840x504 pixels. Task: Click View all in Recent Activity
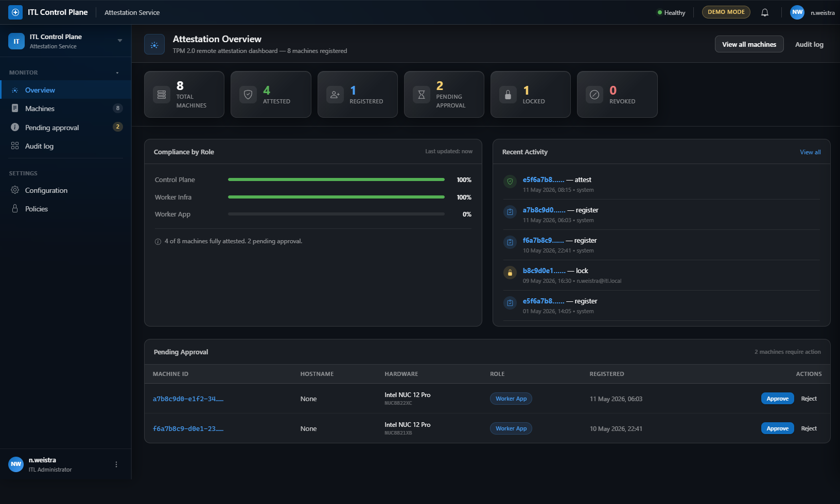pos(810,152)
